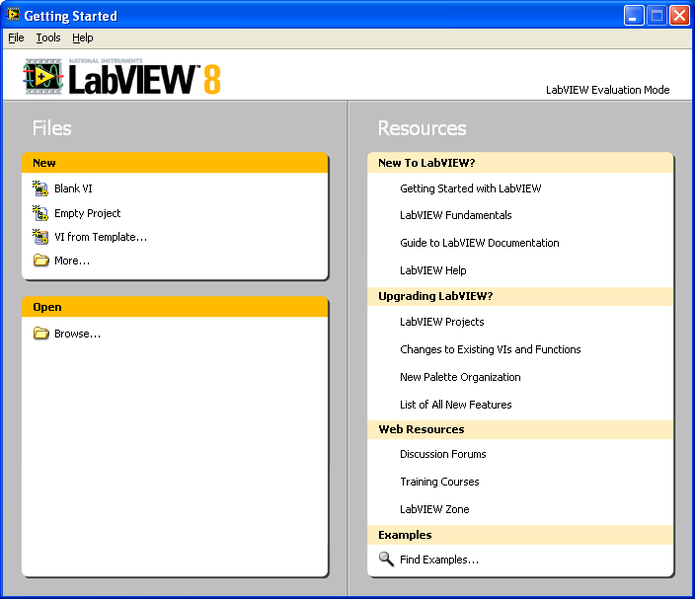View New Palette Organization
Viewport: 695px width, 599px height.
click(460, 377)
